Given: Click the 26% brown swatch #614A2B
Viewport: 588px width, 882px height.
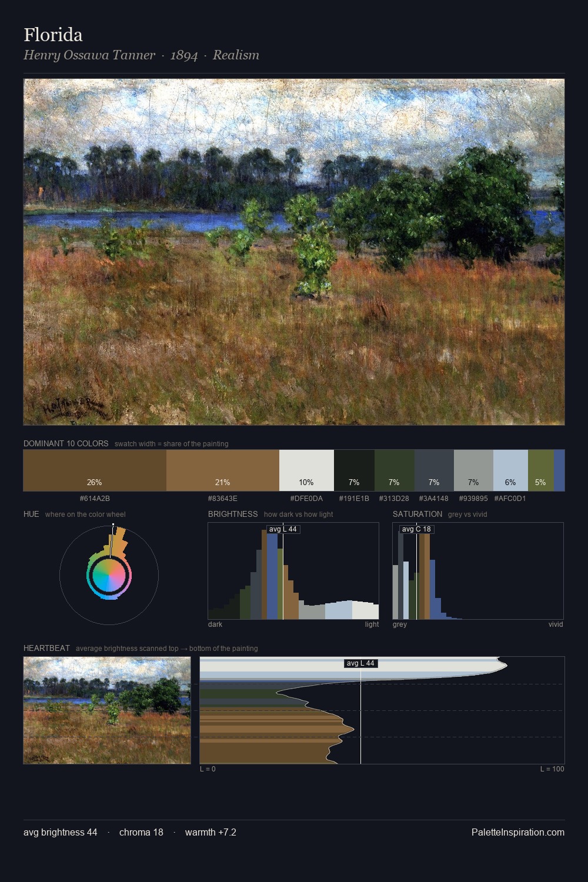Looking at the screenshot, I should click(x=95, y=470).
